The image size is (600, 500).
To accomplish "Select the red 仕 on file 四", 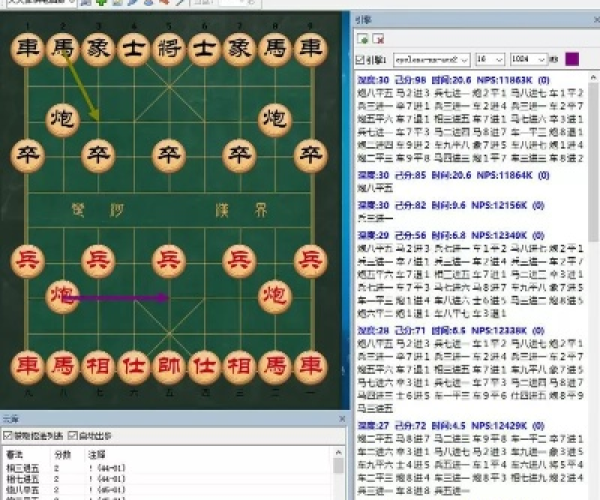I will 204,367.
